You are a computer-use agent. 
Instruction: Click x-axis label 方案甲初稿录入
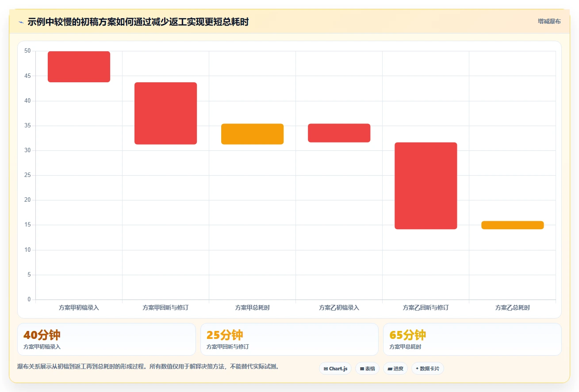tap(79, 307)
